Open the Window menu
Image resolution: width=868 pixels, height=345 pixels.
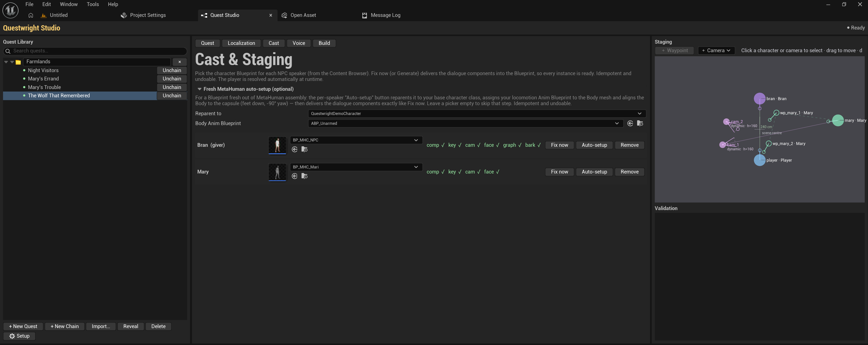coord(69,4)
